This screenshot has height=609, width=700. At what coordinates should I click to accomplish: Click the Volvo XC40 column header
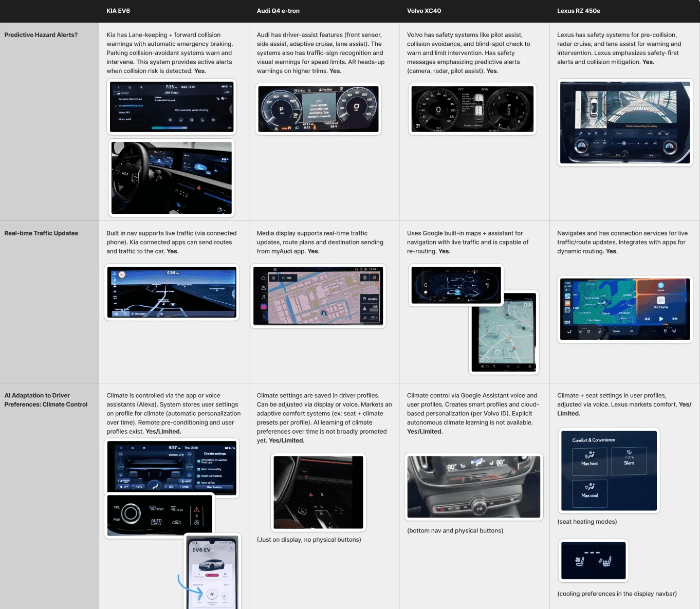coord(424,11)
